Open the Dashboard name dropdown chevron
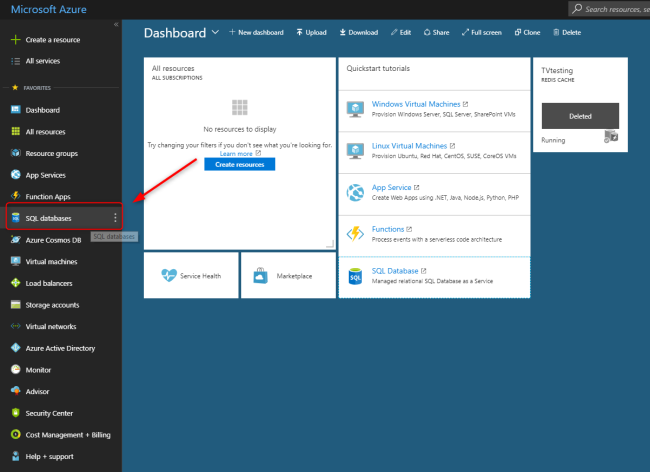Viewport: 650px width, 472px height. pos(215,32)
